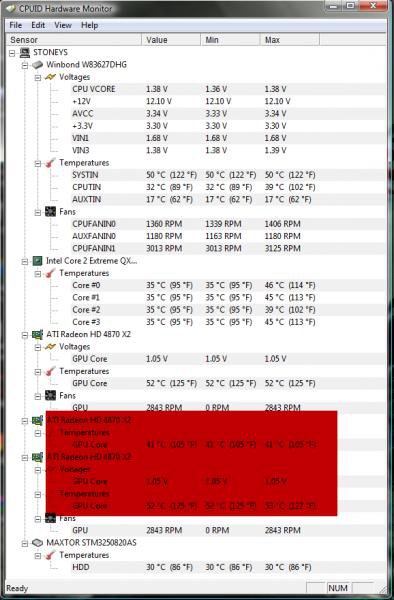
Task: Click the 1.39 V VIN3 max value
Action: 275,150
